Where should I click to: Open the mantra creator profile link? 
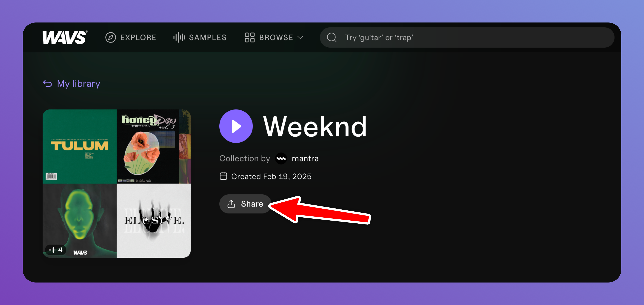(305, 158)
